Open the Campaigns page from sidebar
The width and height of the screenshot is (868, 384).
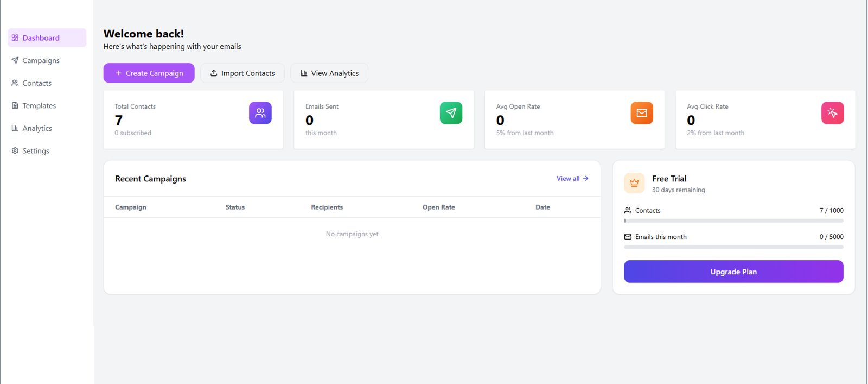[41, 61]
